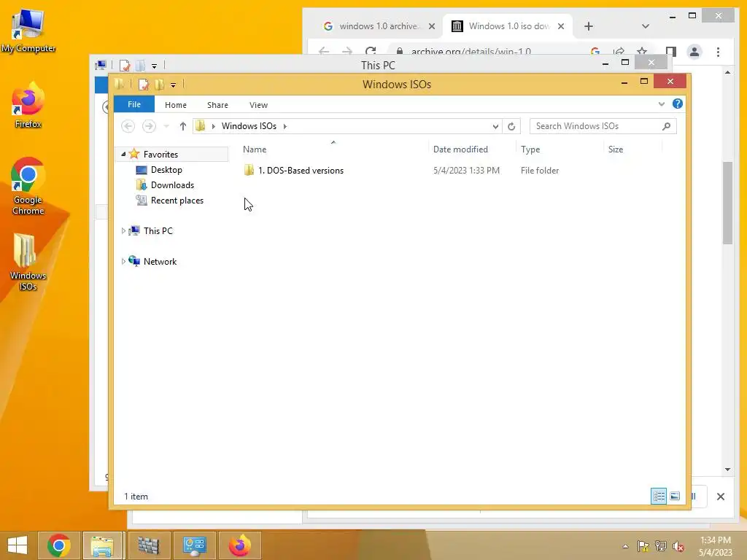Screen dimensions: 747x560
Task: Open the address bar history dropdown
Action: tap(495, 126)
